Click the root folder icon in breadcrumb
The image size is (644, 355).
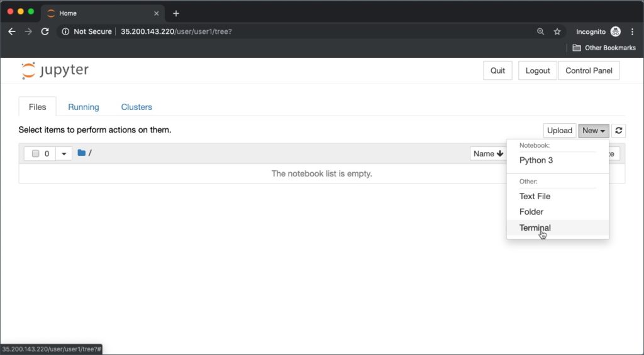81,153
